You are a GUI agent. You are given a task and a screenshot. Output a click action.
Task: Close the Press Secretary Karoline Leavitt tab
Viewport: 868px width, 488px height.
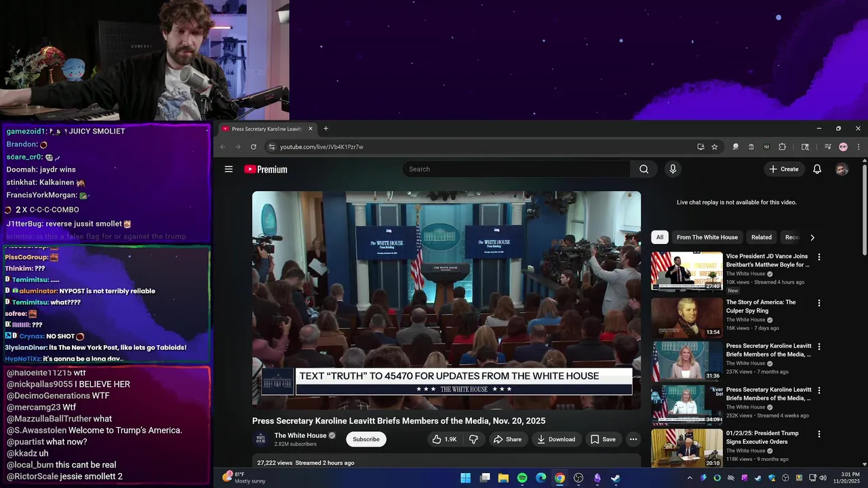[x=311, y=129]
